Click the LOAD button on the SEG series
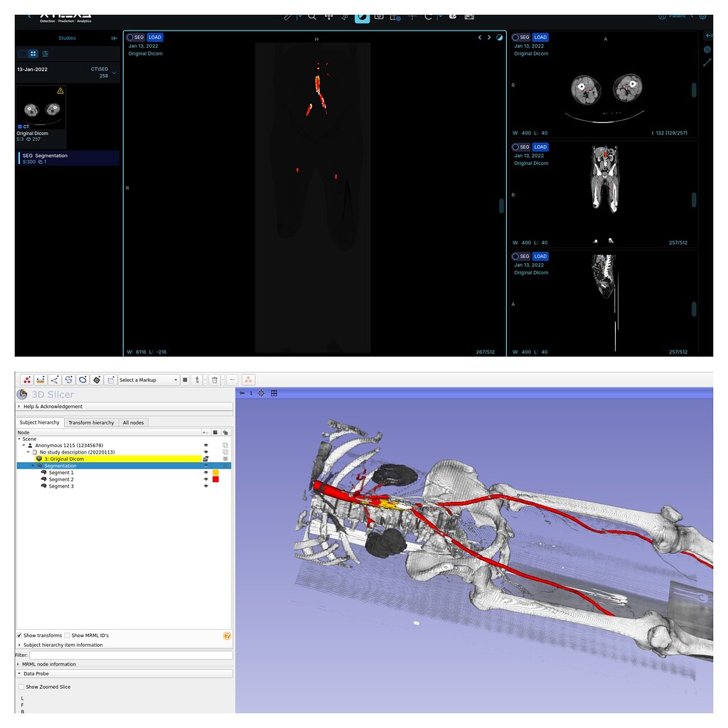 click(155, 37)
